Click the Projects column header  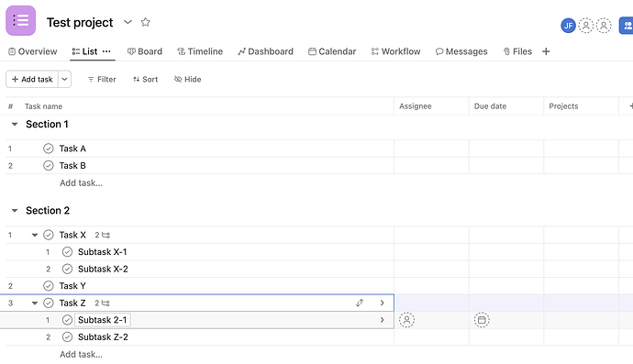(563, 106)
